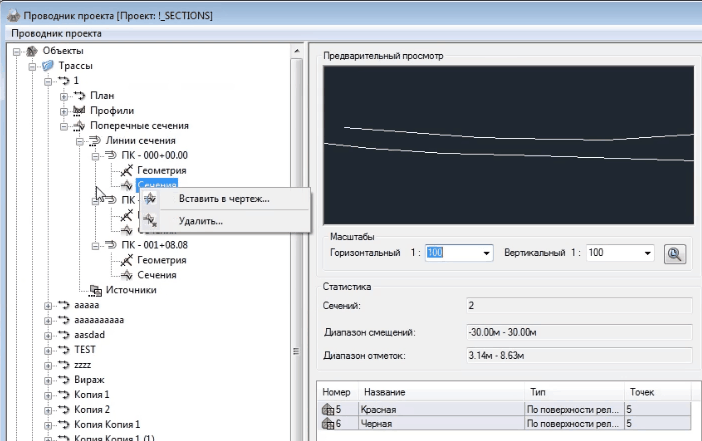Click the zoom magnifier button beside vertical scale

[x=676, y=254]
